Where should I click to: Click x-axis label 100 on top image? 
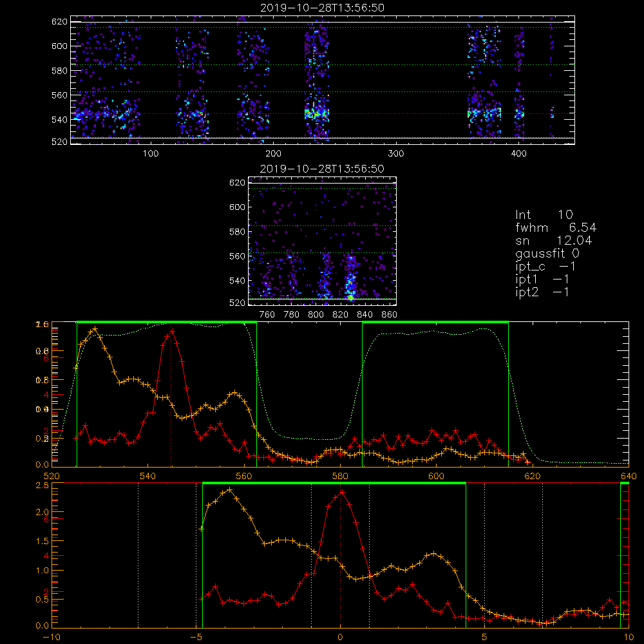(x=151, y=154)
